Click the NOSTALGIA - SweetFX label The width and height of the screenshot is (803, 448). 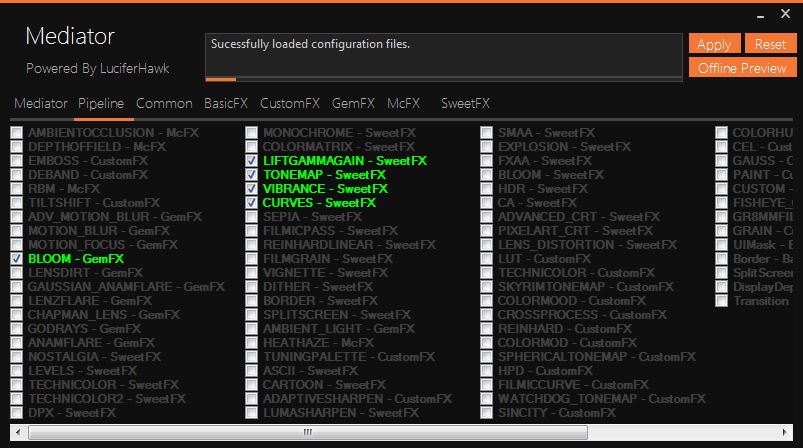click(95, 357)
